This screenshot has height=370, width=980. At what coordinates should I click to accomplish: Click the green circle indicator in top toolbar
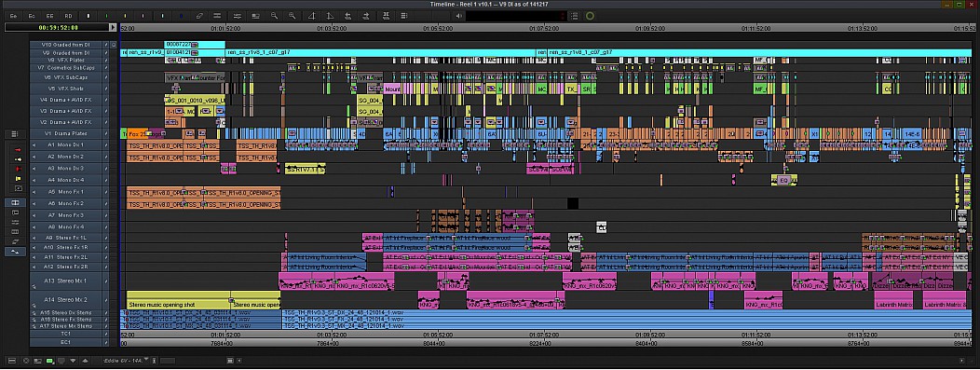tap(590, 16)
